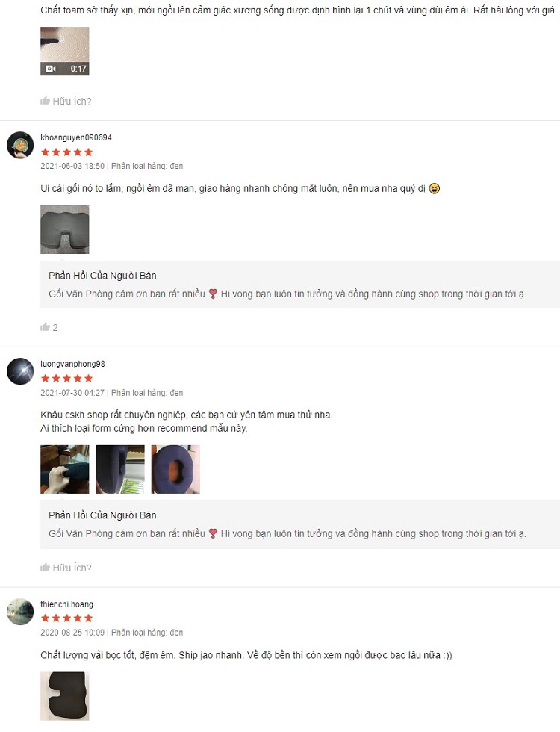View khoanguyen090694's gray cushion photo
Screen dimensions: 560x732
[64, 230]
